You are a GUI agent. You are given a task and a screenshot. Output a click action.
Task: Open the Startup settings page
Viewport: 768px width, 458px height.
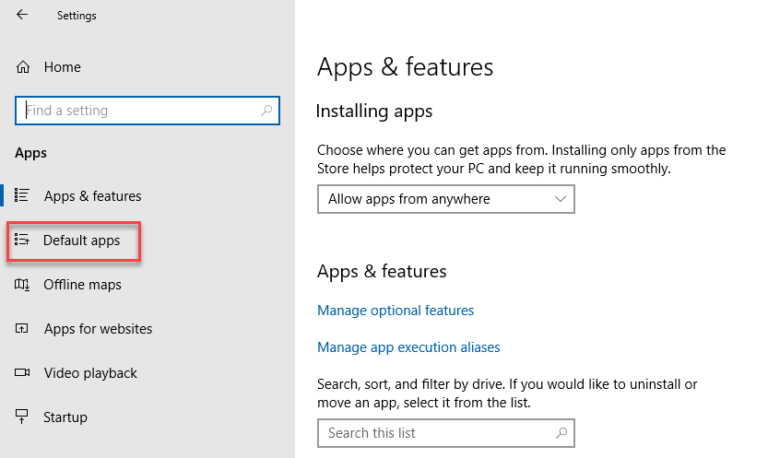click(x=65, y=417)
